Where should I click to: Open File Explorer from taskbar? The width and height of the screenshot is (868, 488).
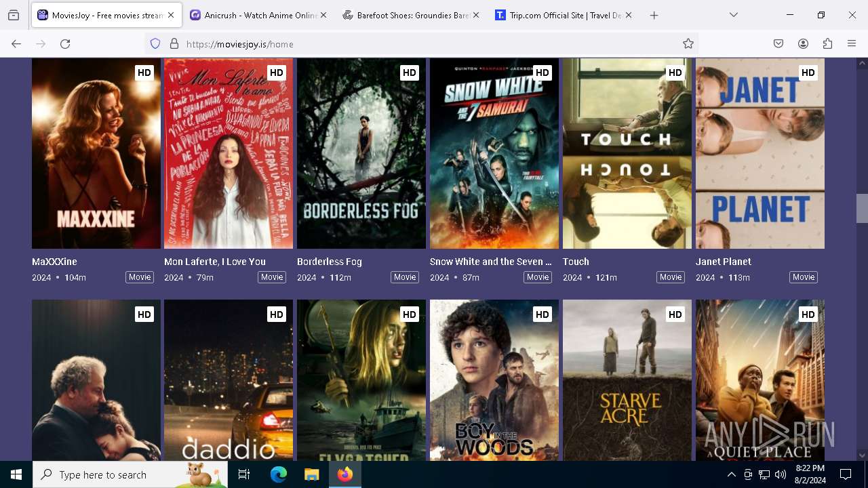311,474
